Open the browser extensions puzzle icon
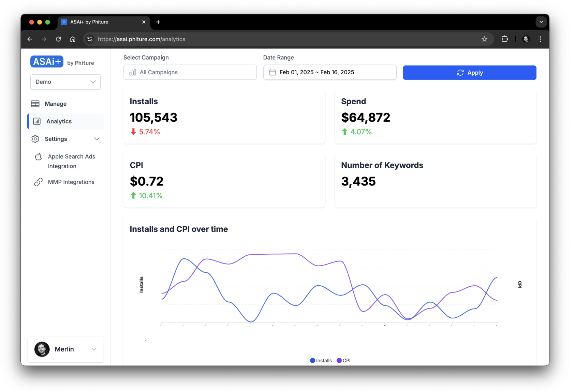 504,39
